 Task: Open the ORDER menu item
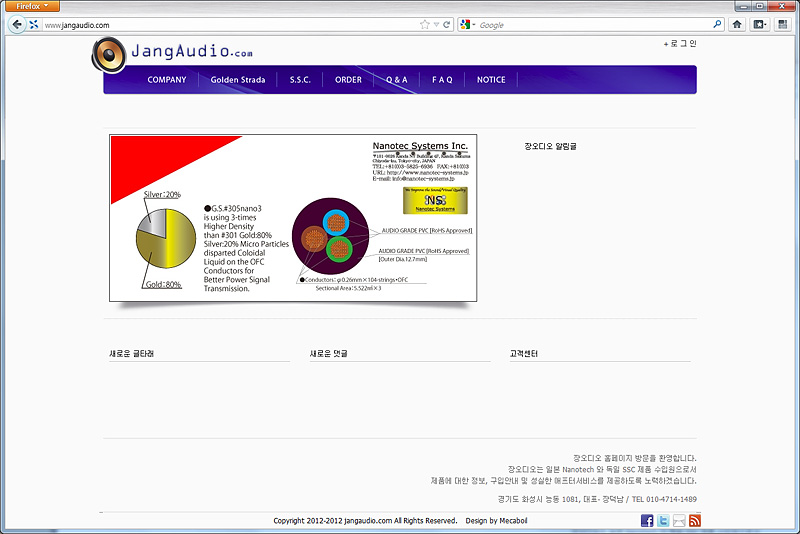pos(348,80)
